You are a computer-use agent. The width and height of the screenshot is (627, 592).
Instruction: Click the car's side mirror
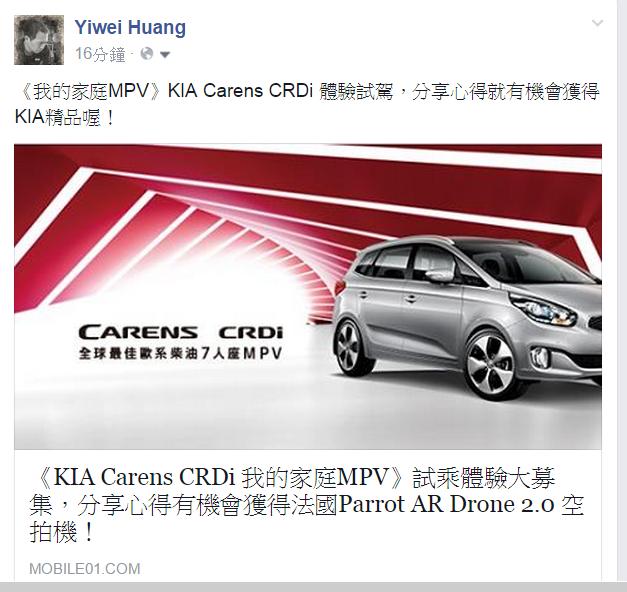click(439, 276)
